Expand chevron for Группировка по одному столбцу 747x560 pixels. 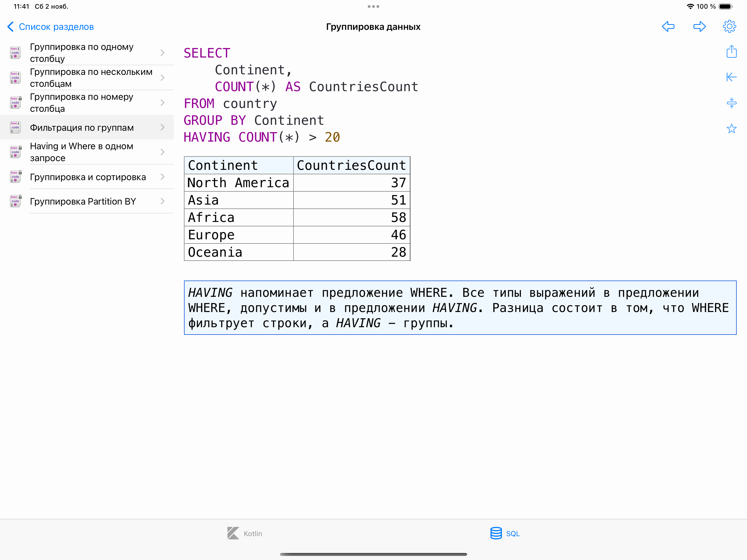162,53
